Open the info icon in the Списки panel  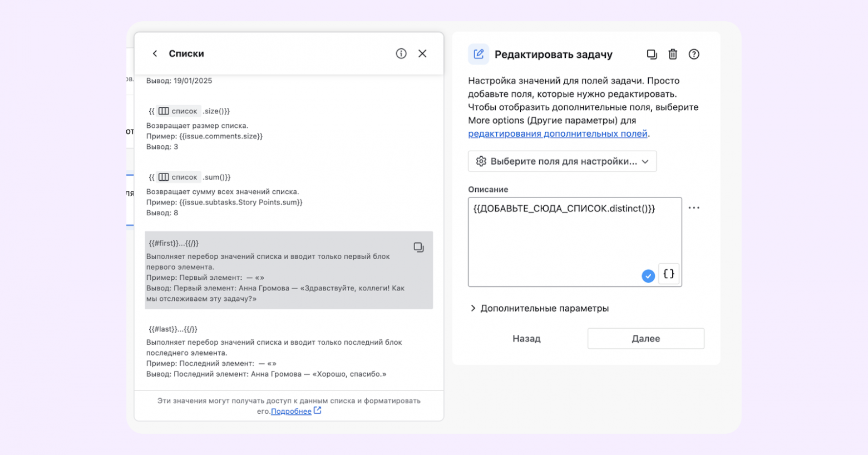[x=401, y=53]
